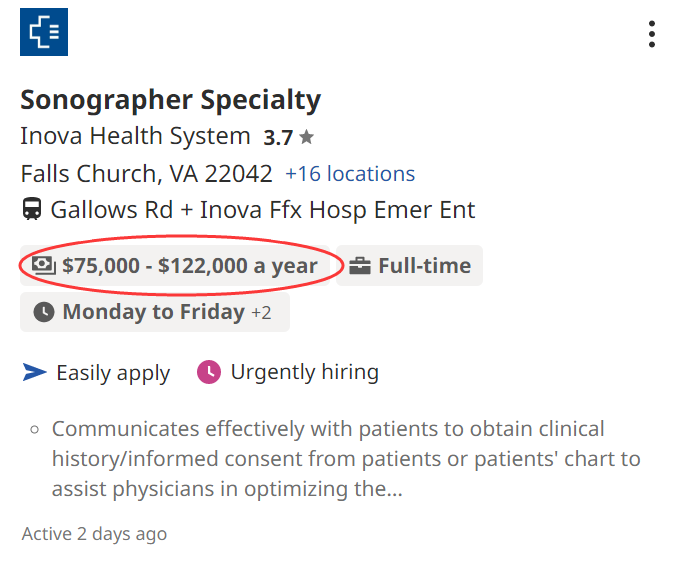
Task: Click the Falls Church, VA 22042 location
Action: 146,174
